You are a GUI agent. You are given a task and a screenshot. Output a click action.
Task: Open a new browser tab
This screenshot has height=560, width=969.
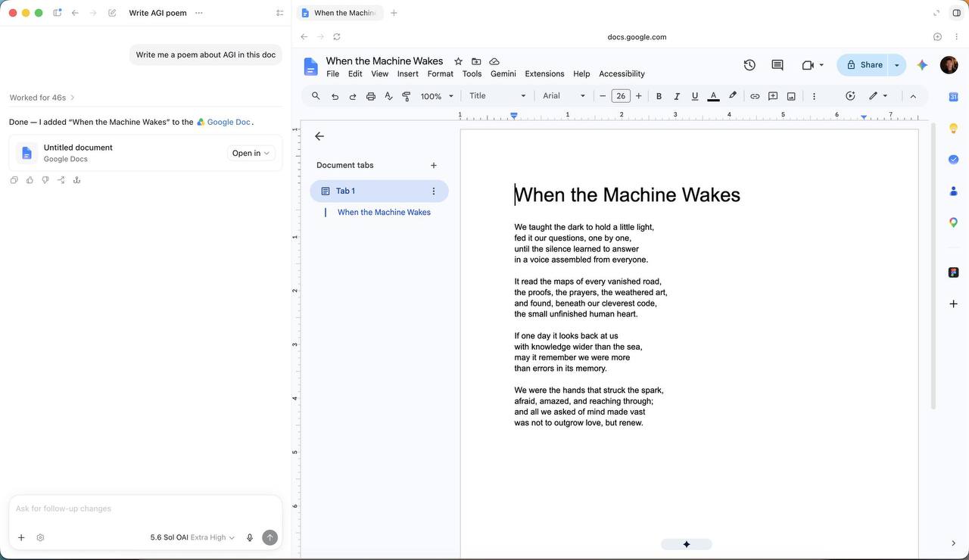394,13
